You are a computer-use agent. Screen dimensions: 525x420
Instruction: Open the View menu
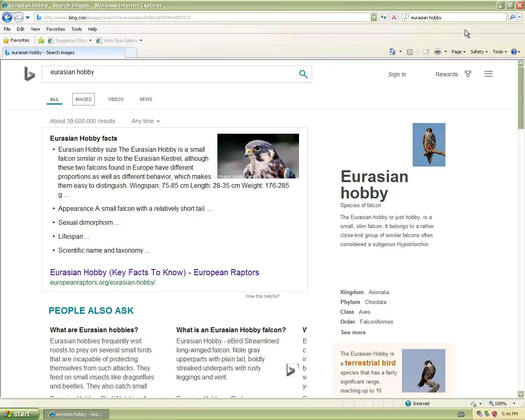point(35,29)
